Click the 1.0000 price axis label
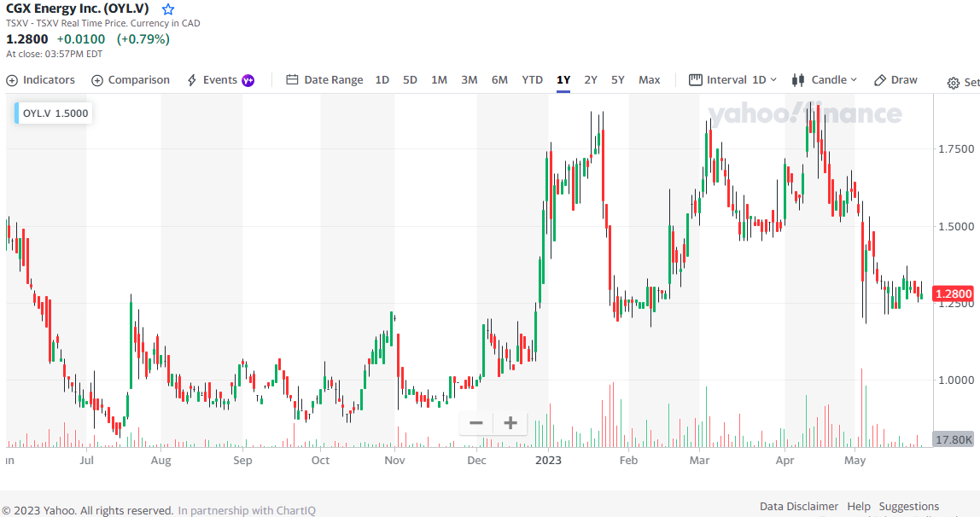980x517 pixels. pyautogui.click(x=956, y=380)
